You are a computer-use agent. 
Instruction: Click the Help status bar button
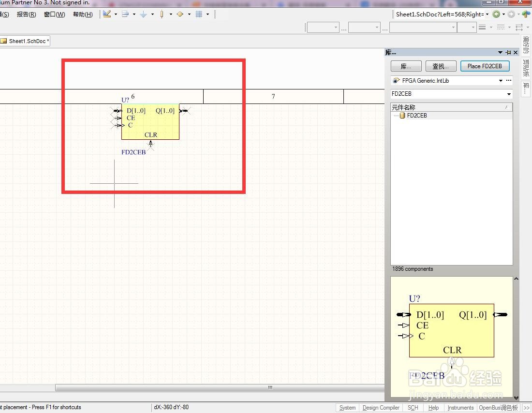433,408
